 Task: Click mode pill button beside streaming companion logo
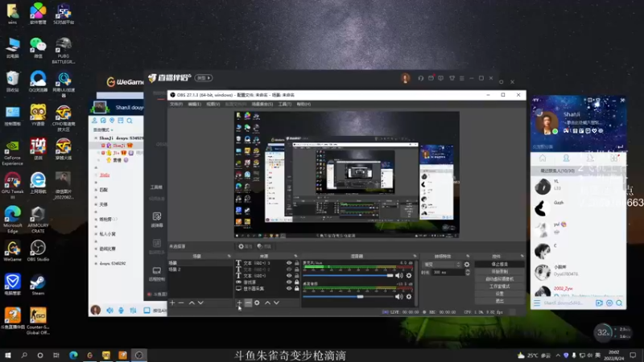pos(204,78)
